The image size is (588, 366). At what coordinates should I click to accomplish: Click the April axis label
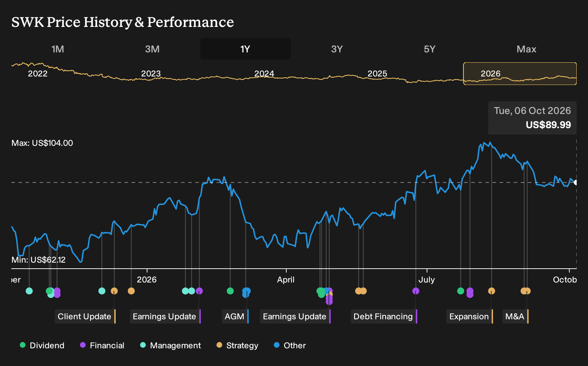coord(286,280)
